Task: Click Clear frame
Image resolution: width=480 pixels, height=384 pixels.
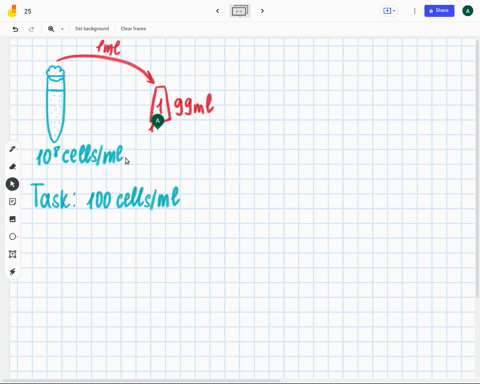Action: tap(133, 29)
